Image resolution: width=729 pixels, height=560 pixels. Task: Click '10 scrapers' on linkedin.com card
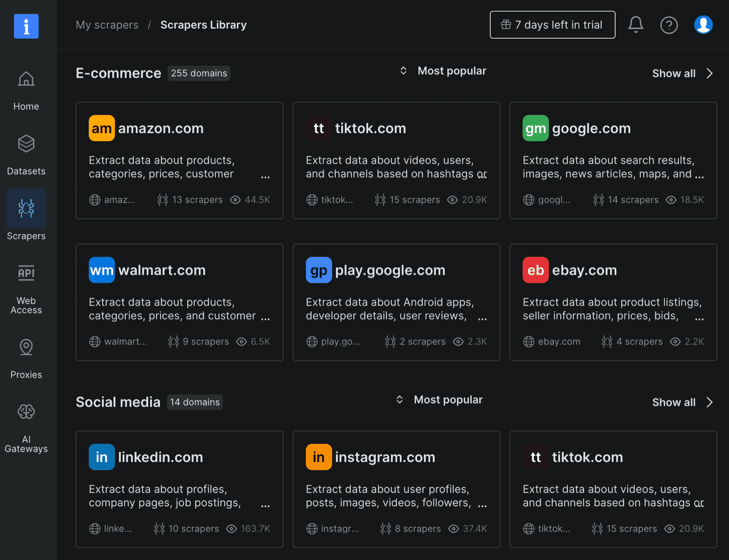tap(194, 529)
